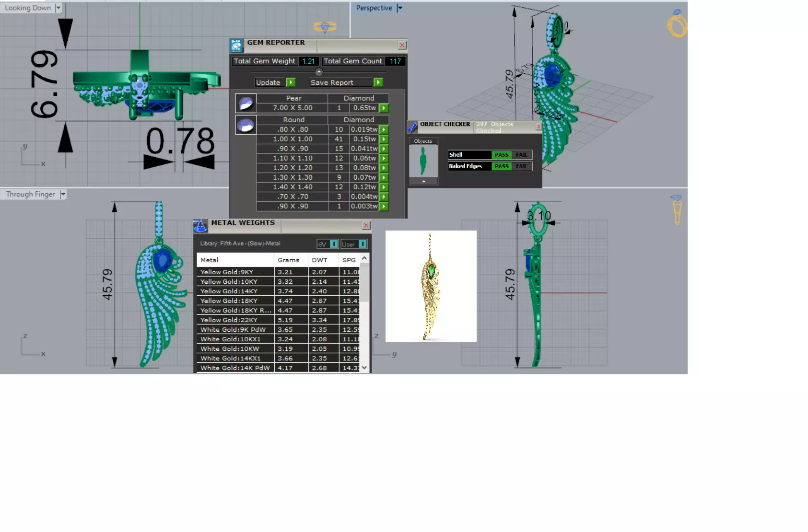Click the gold ring icon in Perspective viewport

point(677,23)
